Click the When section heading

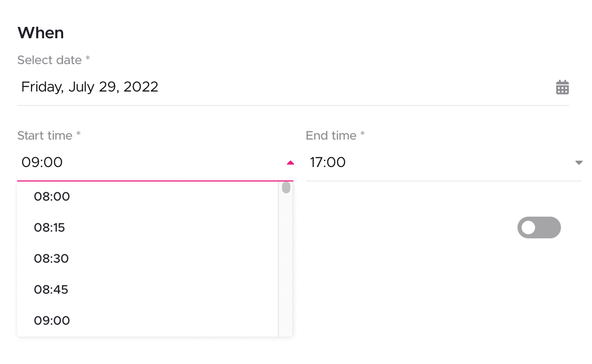click(x=41, y=33)
